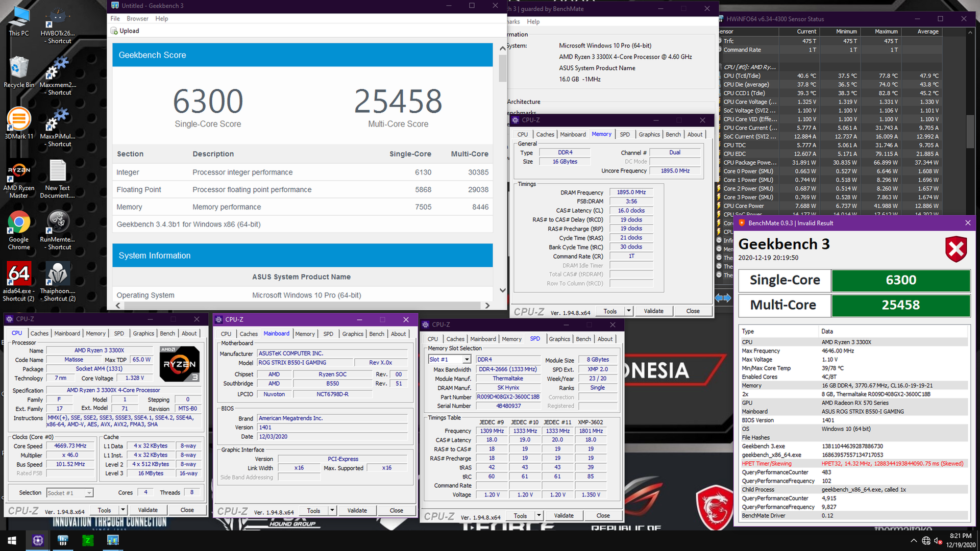Click Multi-Core score 25458 in BenchMate

pyautogui.click(x=901, y=305)
